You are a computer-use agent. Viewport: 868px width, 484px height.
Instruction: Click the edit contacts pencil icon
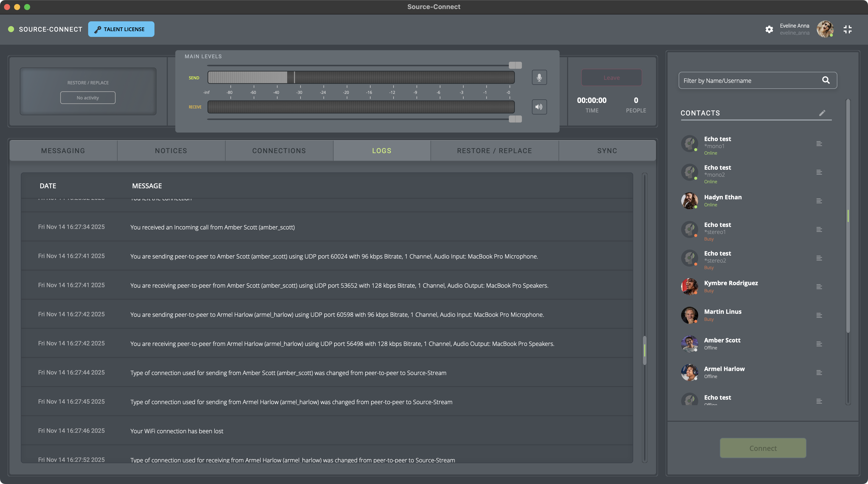822,113
